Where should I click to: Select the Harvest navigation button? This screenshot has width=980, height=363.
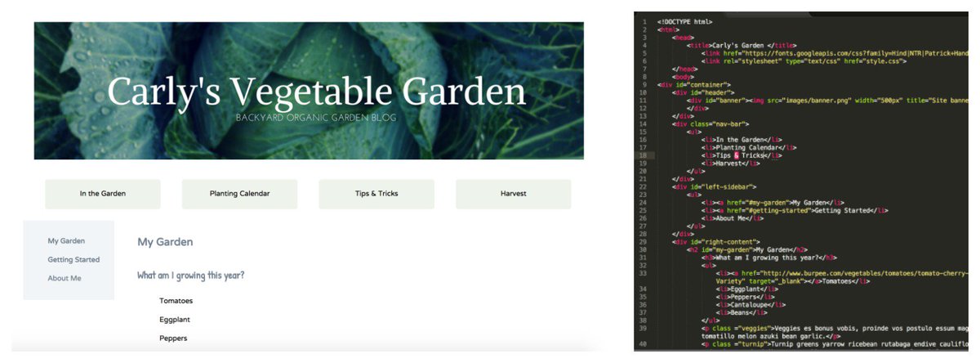pos(514,194)
